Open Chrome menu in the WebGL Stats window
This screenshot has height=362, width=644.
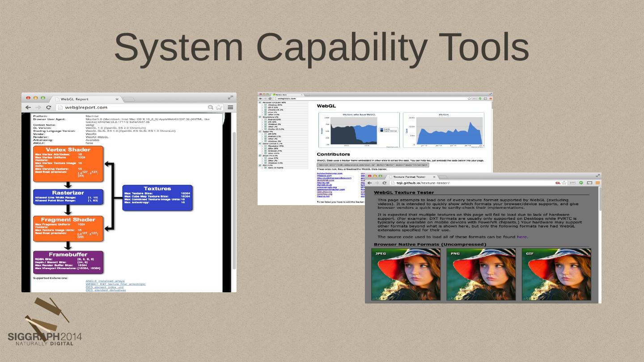click(x=490, y=99)
